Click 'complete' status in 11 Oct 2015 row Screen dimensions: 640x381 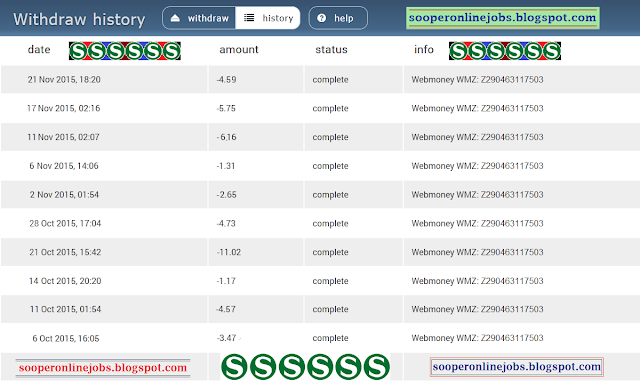pos(331,310)
